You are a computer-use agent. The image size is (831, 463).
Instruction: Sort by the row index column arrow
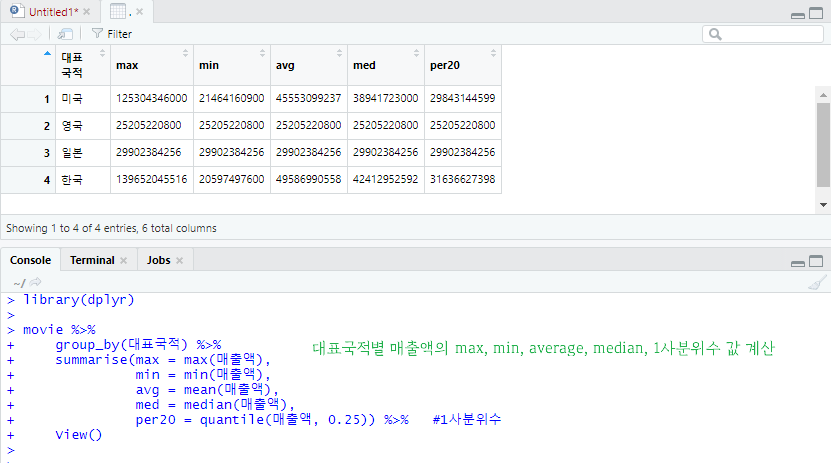click(47, 53)
